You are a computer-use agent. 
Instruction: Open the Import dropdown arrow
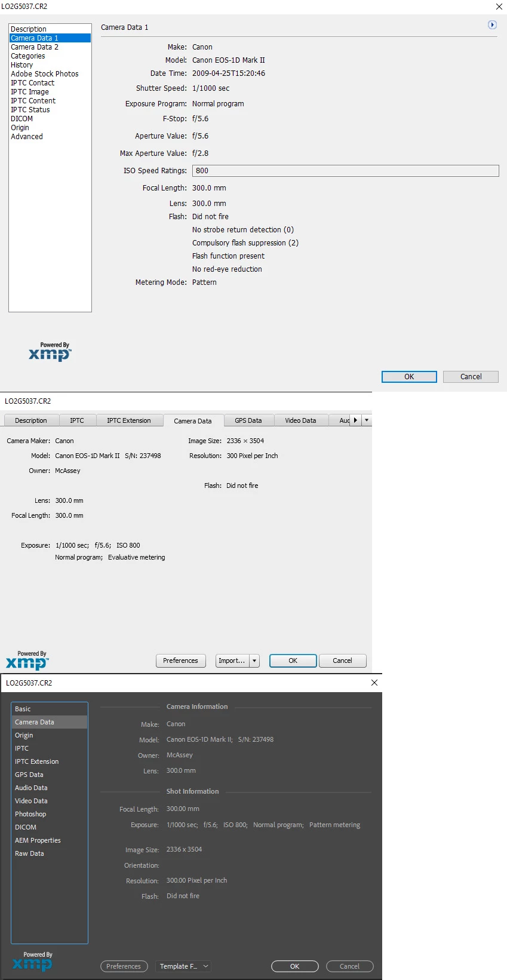click(x=254, y=660)
